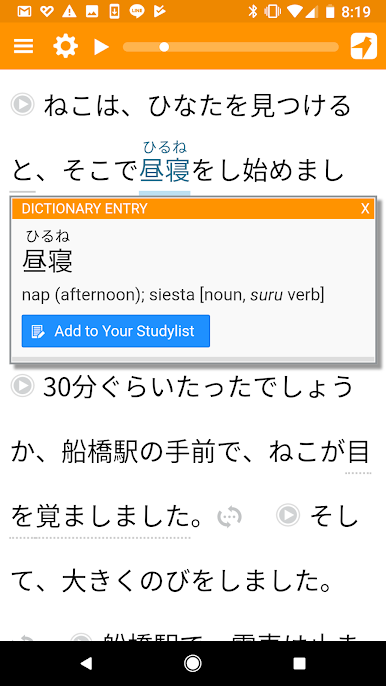Tap the bird logo icon at top right
386x686 pixels.
(364, 46)
